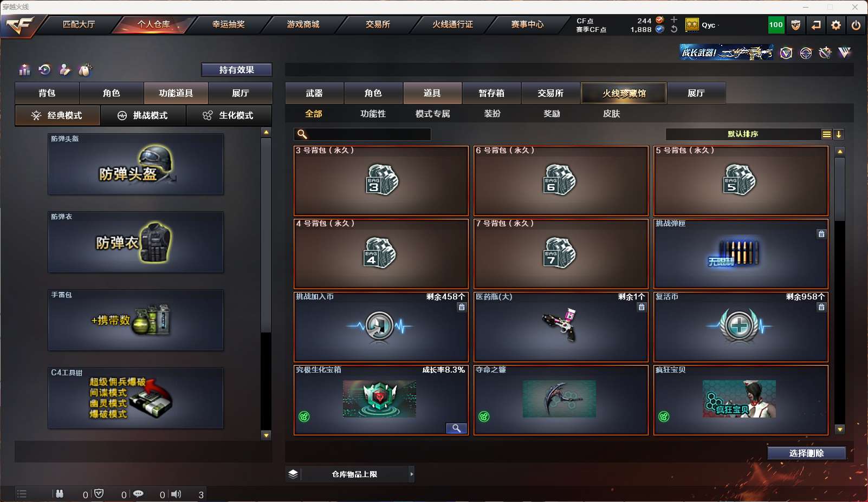Click trash icon on 复活币 item
The width and height of the screenshot is (868, 502).
[821, 307]
